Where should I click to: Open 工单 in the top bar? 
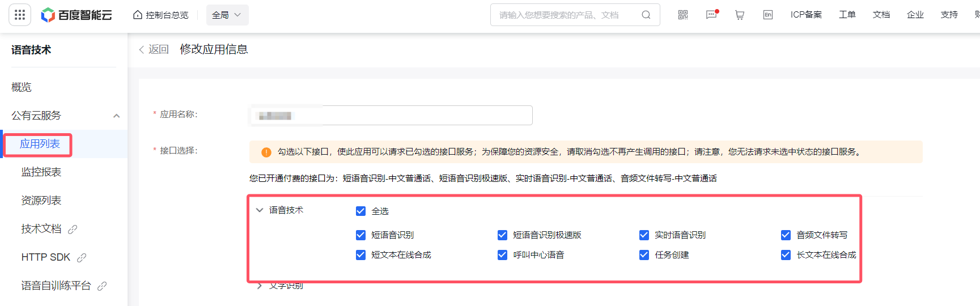pos(847,15)
